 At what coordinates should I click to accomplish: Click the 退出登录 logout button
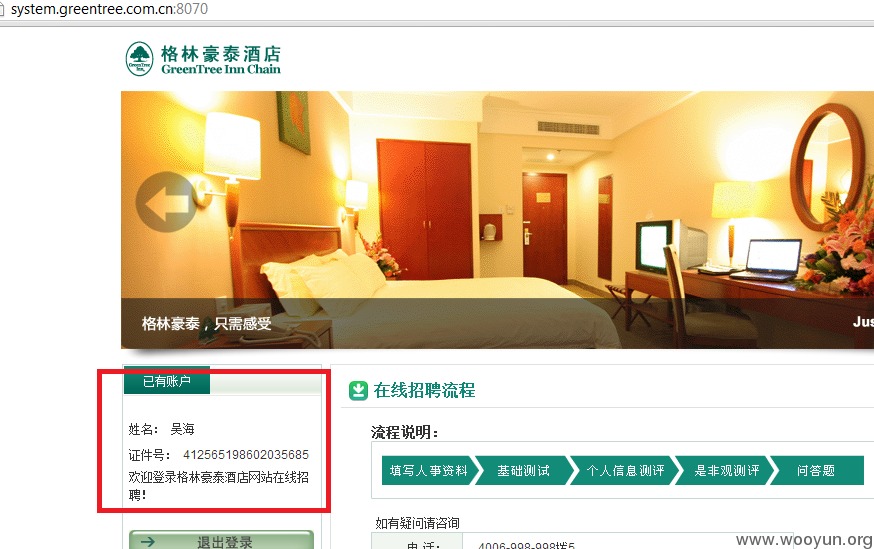(x=221, y=540)
